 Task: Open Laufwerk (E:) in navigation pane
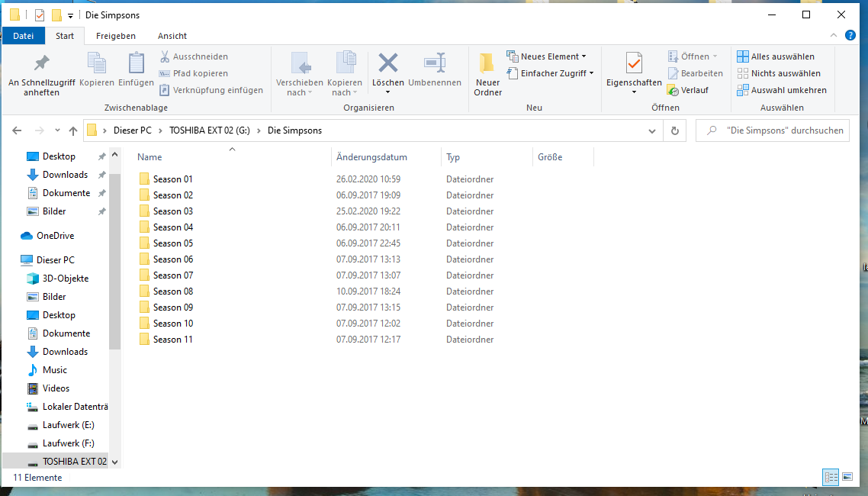pos(68,424)
